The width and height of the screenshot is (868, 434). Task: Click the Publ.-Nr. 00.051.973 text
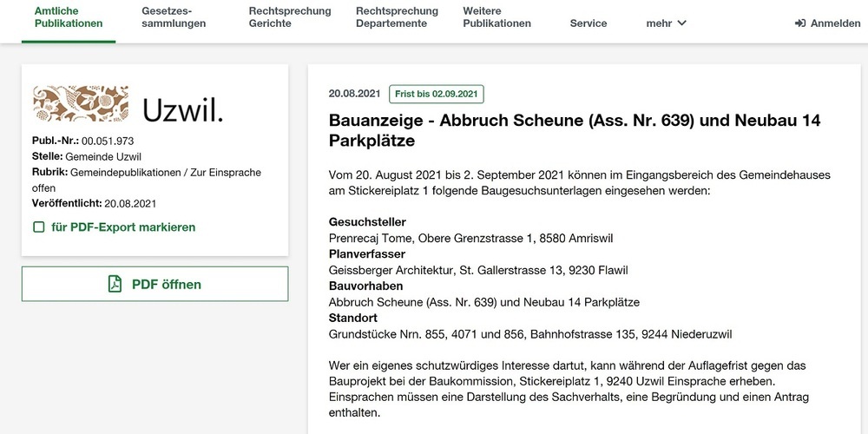82,141
